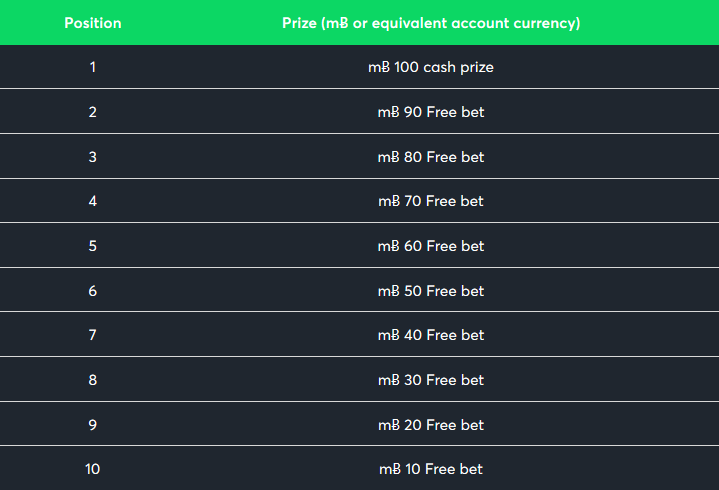Select the mB 60 Free bet cell
The image size is (719, 490).
tap(431, 246)
